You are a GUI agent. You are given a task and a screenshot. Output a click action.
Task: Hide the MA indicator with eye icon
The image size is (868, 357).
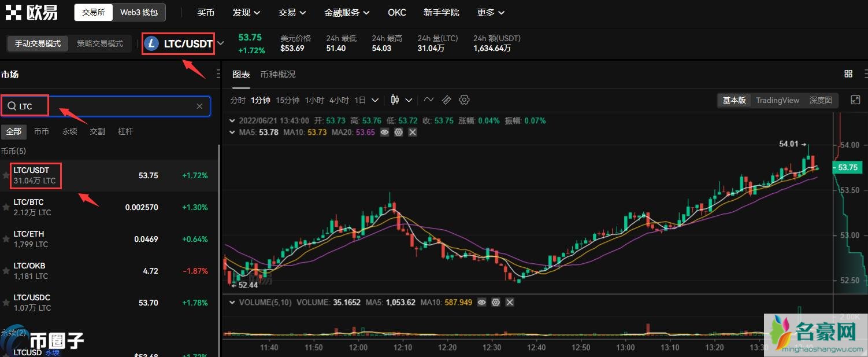tap(385, 133)
